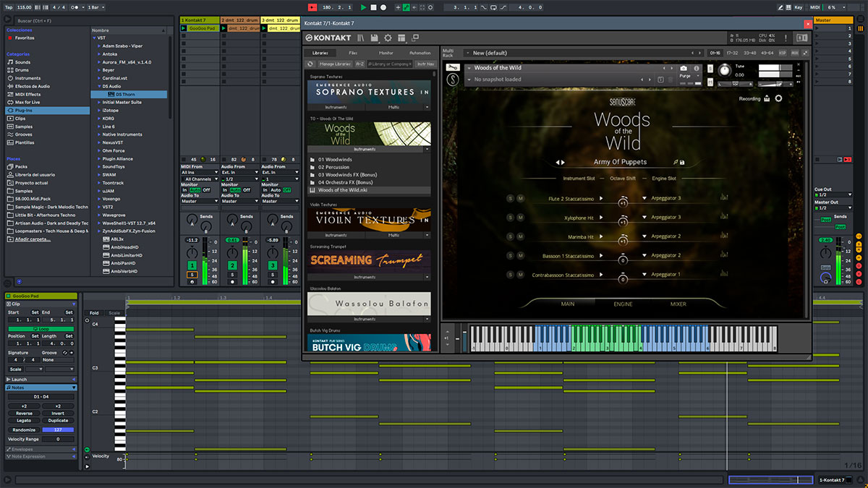This screenshot has height=488, width=868.
Task: Toggle track 1 activator button
Action: (192, 266)
